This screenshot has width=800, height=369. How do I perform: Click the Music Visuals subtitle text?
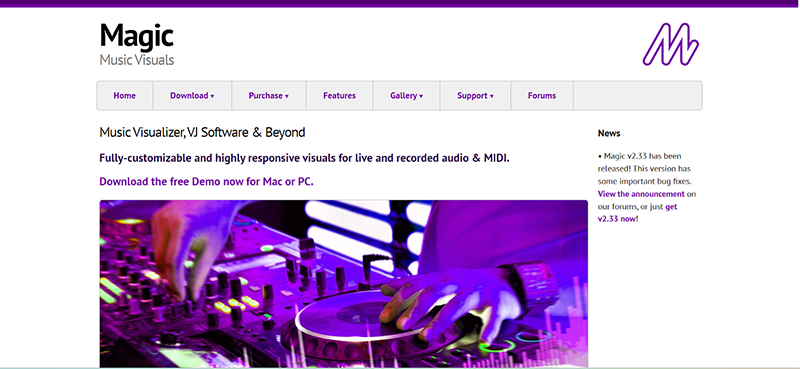click(x=137, y=60)
